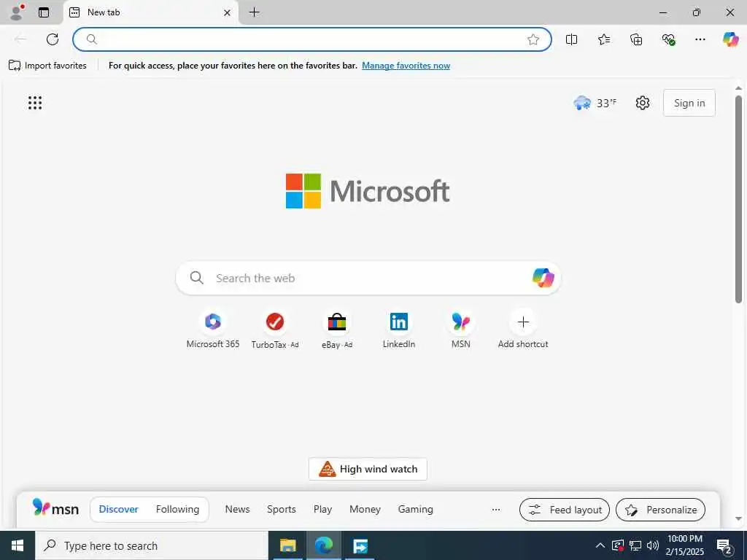Click the address bar field
The height and width of the screenshot is (560, 747).
point(312,39)
